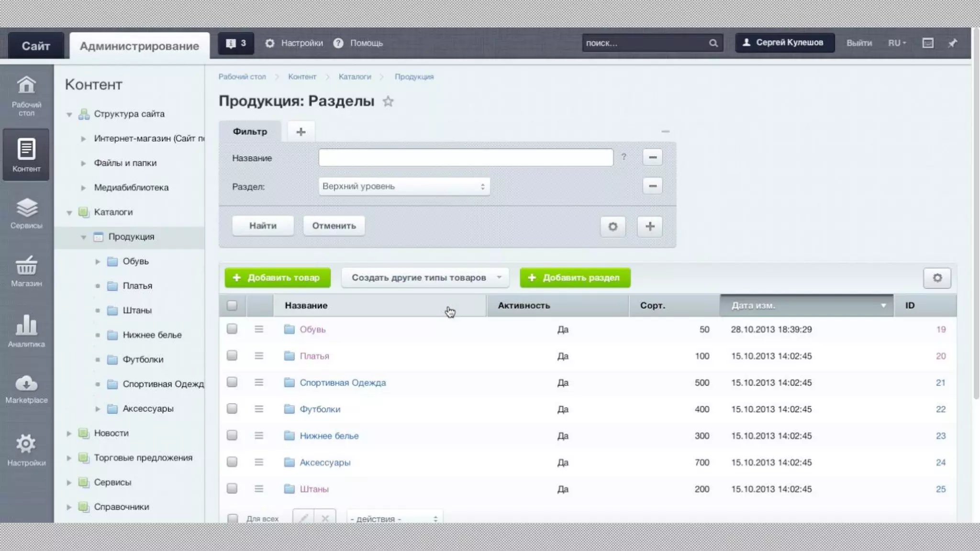Viewport: 980px width, 551px height.
Task: Click the Добавить раздел button
Action: (x=575, y=278)
